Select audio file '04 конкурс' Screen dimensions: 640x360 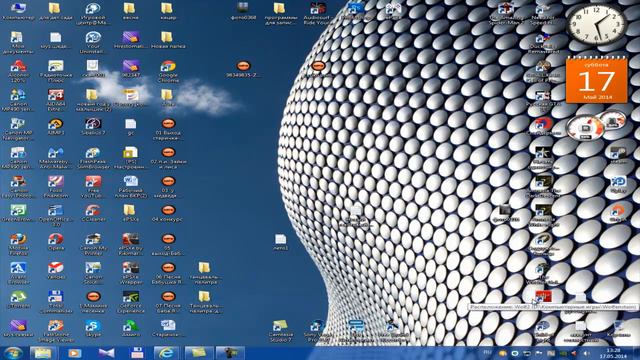[x=168, y=213]
